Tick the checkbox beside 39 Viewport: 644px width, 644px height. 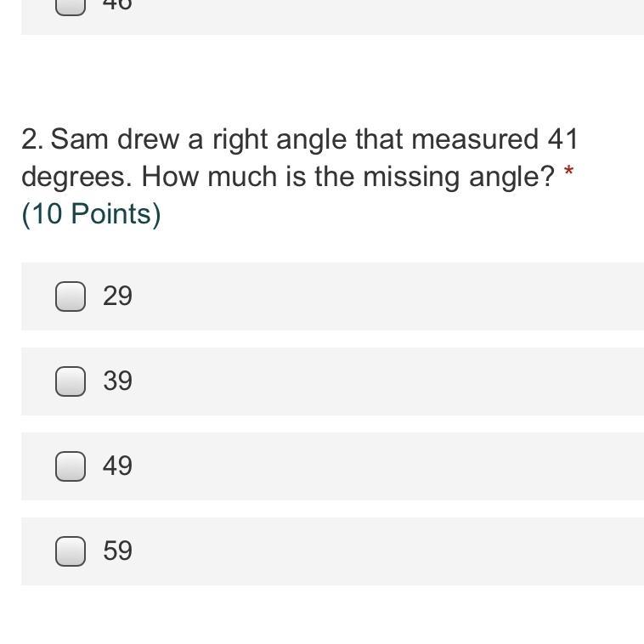click(x=71, y=381)
